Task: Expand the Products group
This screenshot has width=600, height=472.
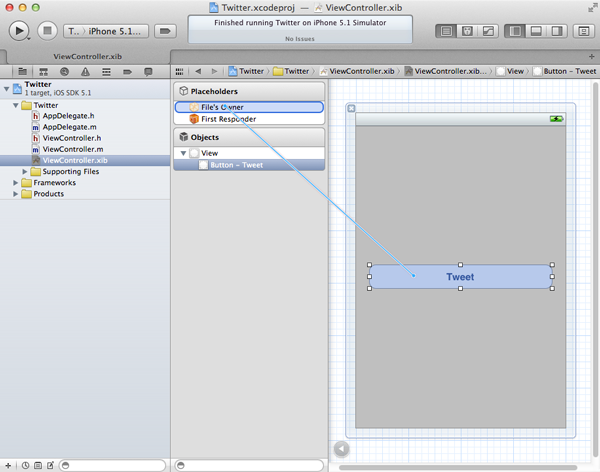Action: (x=15, y=194)
